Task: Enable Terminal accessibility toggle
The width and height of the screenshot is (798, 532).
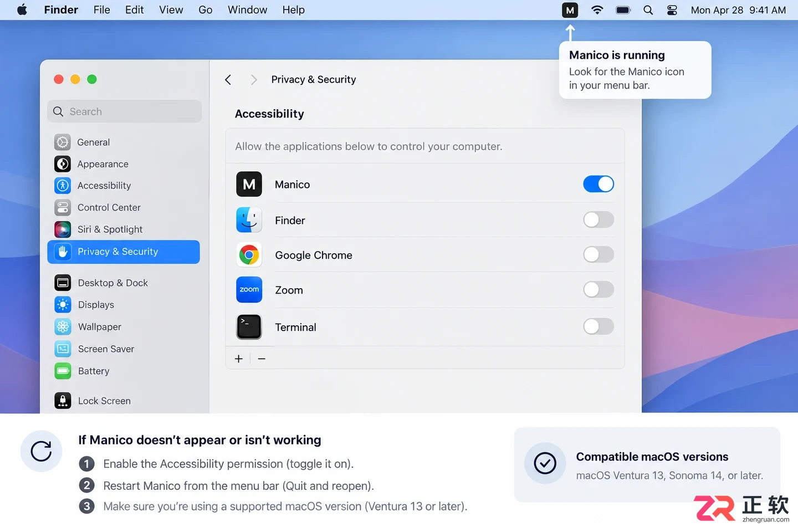Action: [598, 327]
